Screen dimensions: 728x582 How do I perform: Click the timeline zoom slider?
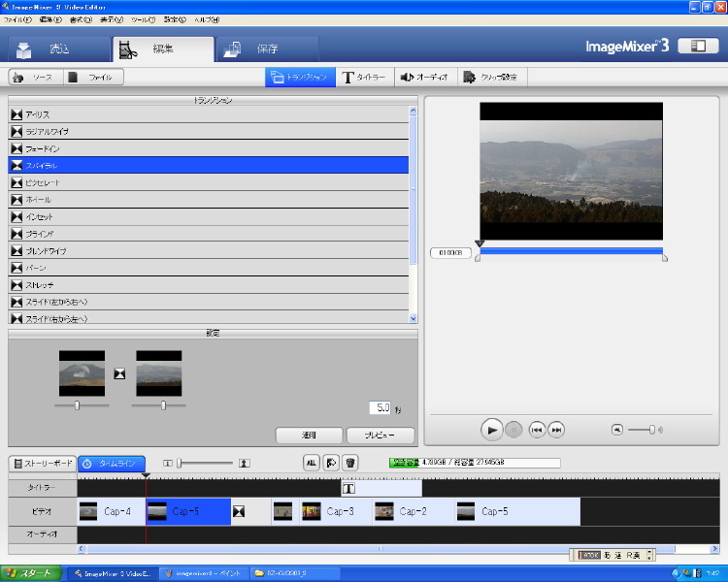tap(180, 464)
